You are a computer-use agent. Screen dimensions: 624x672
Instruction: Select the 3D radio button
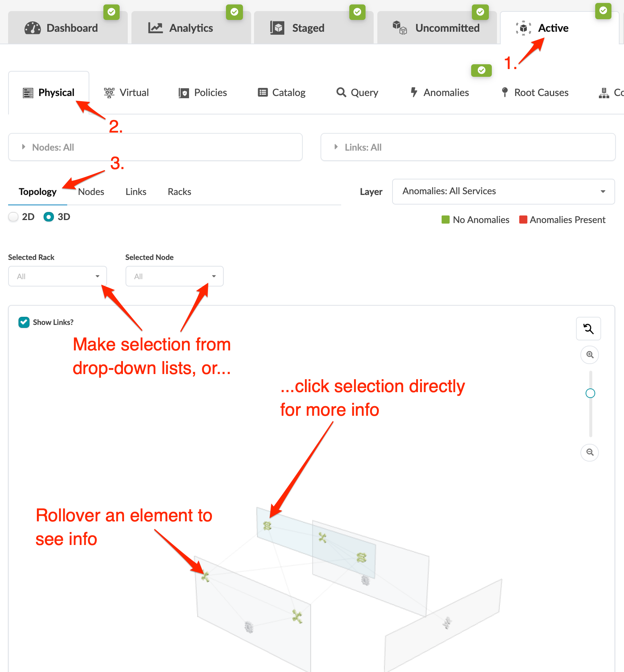click(49, 217)
